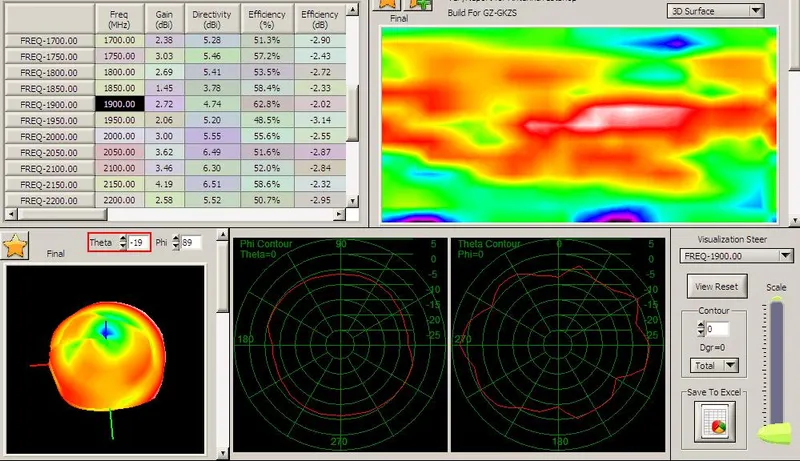Click the Phi value input field

tap(192, 243)
